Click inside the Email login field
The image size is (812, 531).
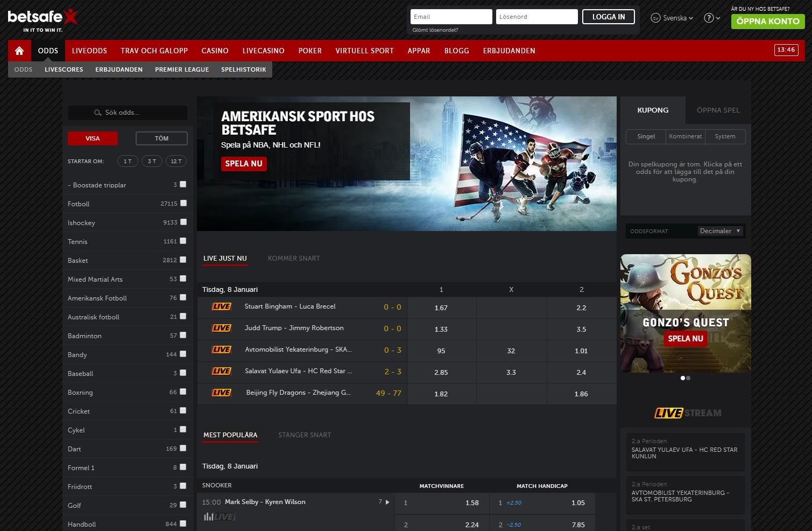[451, 16]
